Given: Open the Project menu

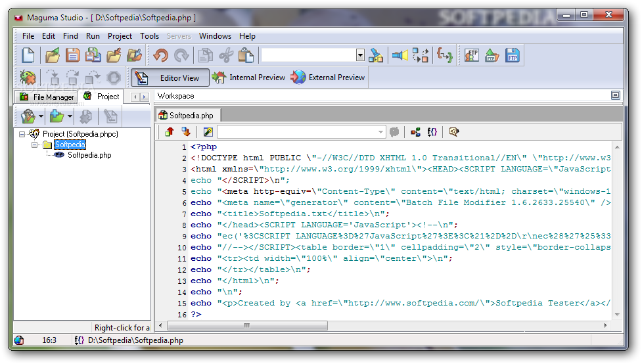Looking at the screenshot, I should pos(120,36).
